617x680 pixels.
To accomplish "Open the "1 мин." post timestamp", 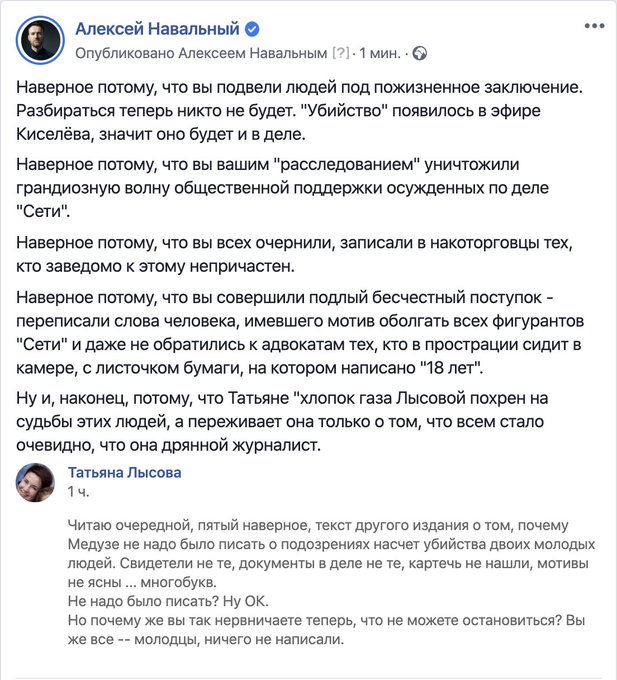I will point(381,51).
